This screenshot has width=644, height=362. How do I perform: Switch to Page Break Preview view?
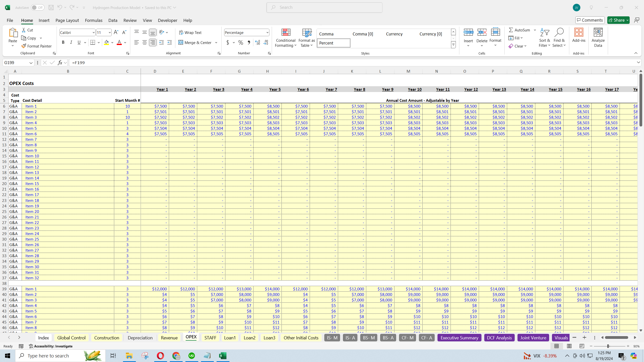click(582, 346)
